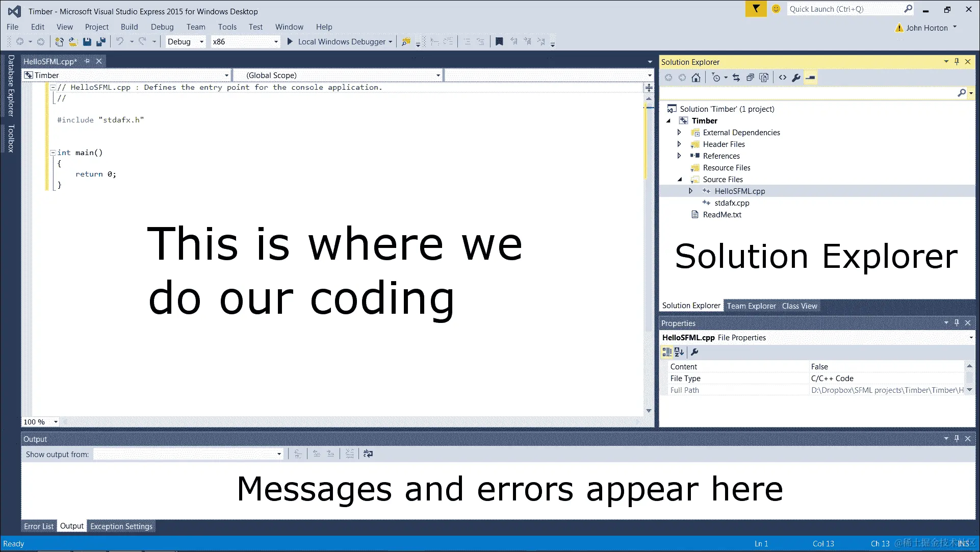
Task: Select stdafx.cpp in Solution Explorer
Action: pyautogui.click(x=732, y=203)
